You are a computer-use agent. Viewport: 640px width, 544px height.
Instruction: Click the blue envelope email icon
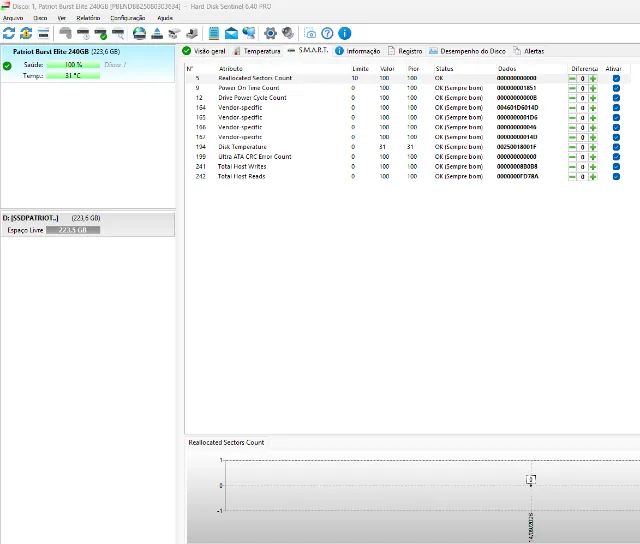[x=231, y=33]
